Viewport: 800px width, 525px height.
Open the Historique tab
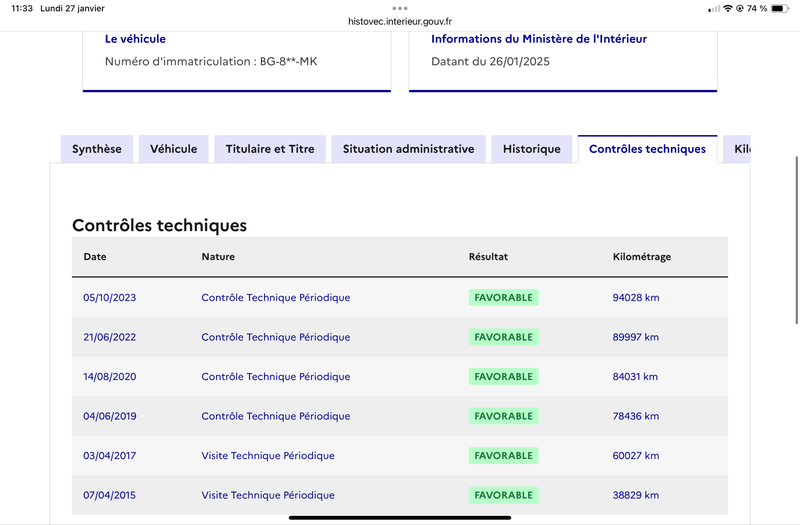[x=532, y=149]
